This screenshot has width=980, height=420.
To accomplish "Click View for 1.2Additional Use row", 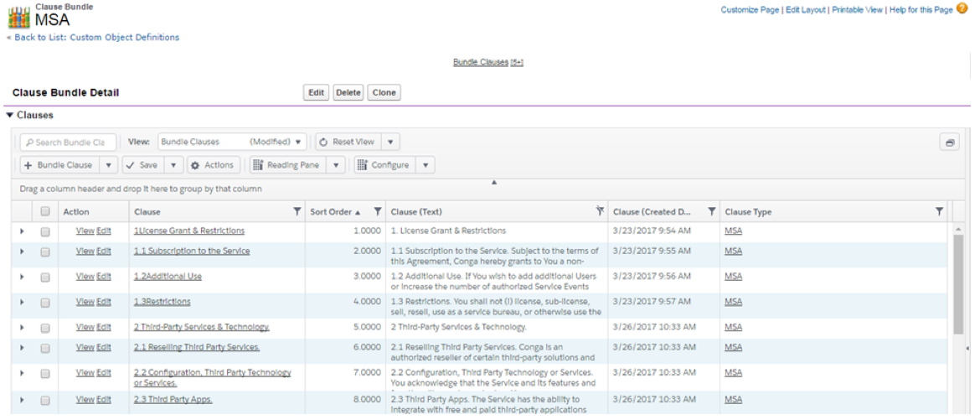I will pyautogui.click(x=85, y=277).
